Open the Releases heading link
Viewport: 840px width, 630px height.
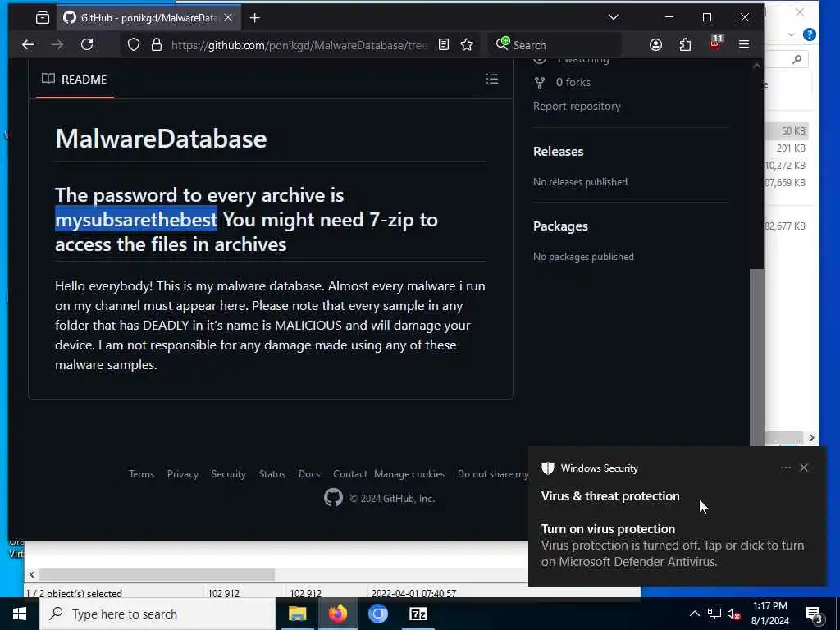(558, 152)
